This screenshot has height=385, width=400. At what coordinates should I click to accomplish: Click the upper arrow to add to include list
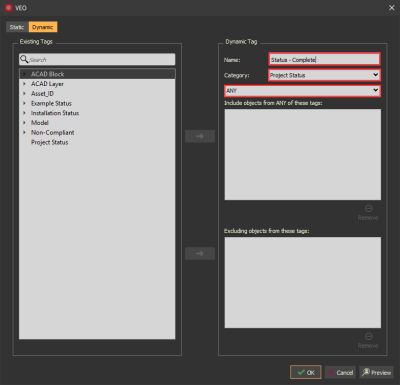(x=200, y=136)
